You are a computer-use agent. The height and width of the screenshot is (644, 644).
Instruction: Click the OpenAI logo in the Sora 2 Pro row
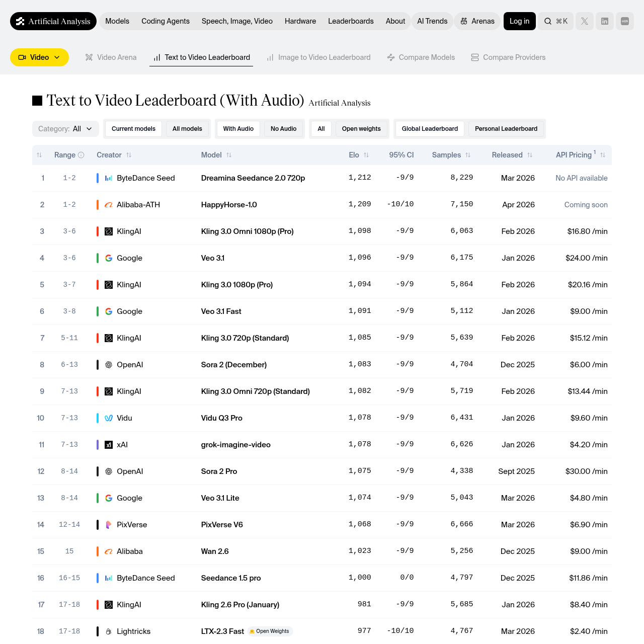pyautogui.click(x=109, y=471)
